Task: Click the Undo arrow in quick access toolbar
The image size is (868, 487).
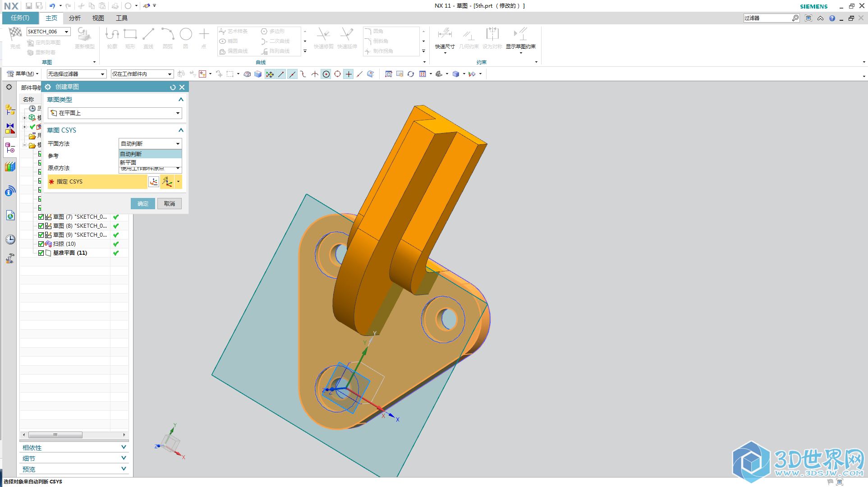Action: point(52,6)
